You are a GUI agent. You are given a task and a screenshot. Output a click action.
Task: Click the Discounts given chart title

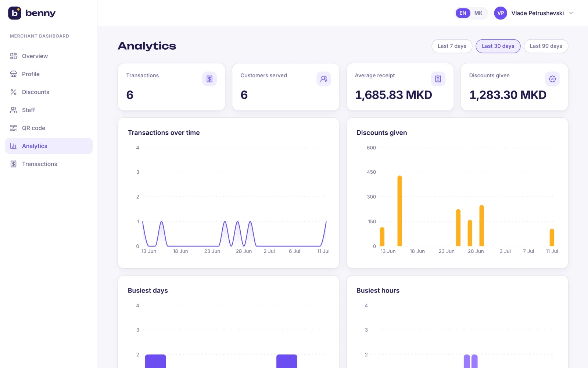pos(381,133)
